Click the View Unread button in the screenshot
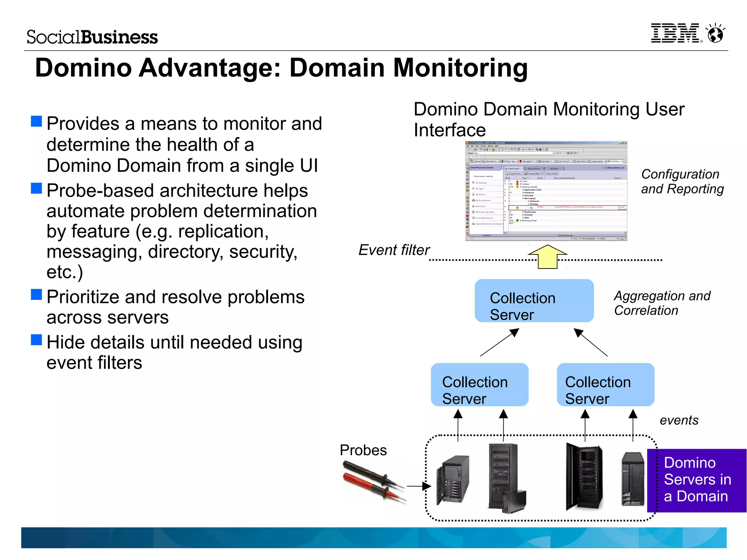 (x=551, y=174)
